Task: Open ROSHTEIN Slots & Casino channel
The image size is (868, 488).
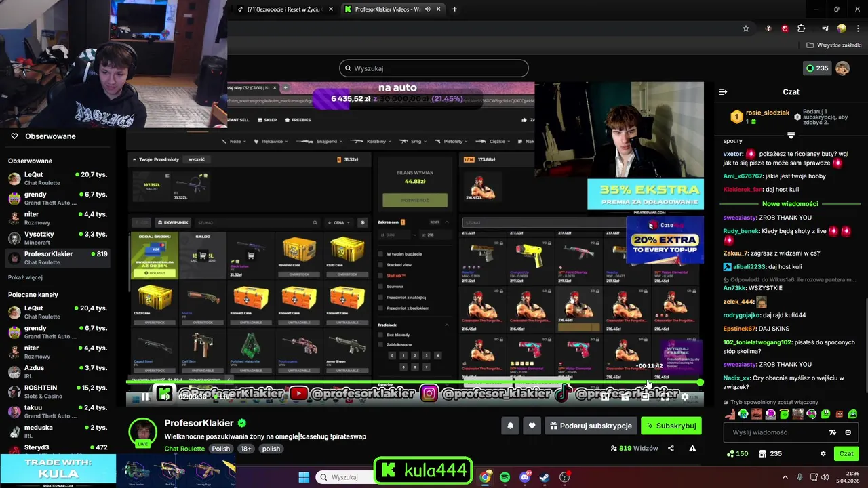Action: (x=58, y=392)
